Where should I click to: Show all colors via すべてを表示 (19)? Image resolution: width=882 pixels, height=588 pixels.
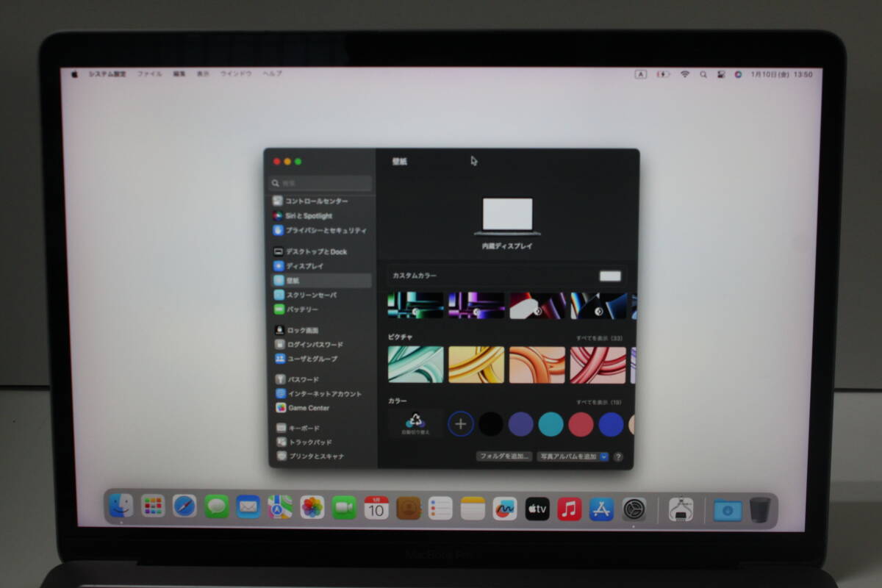(599, 403)
